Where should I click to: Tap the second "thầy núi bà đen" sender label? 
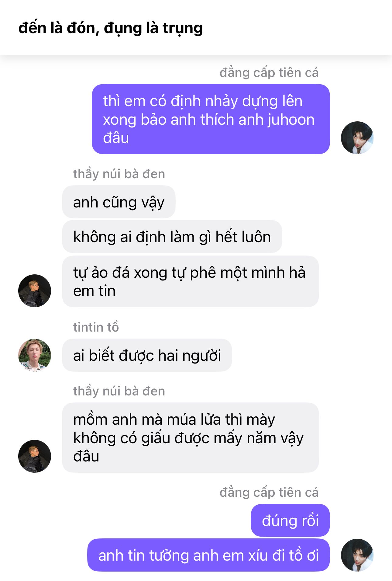pos(119,391)
